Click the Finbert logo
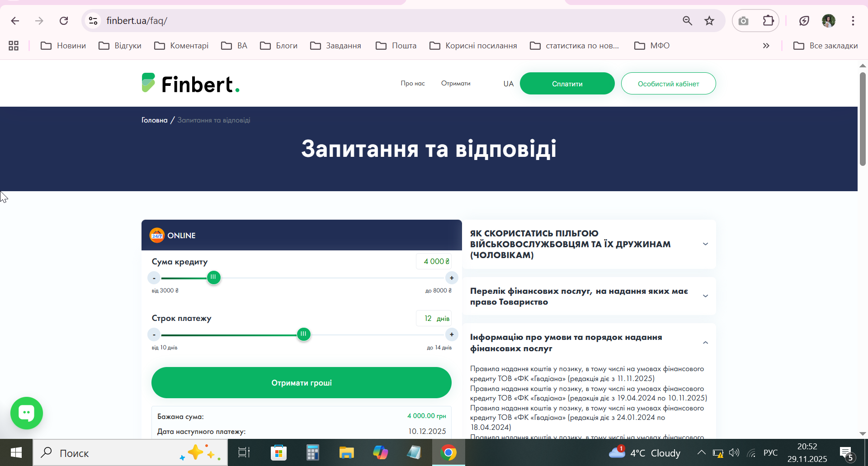The width and height of the screenshot is (868, 466). (190, 84)
